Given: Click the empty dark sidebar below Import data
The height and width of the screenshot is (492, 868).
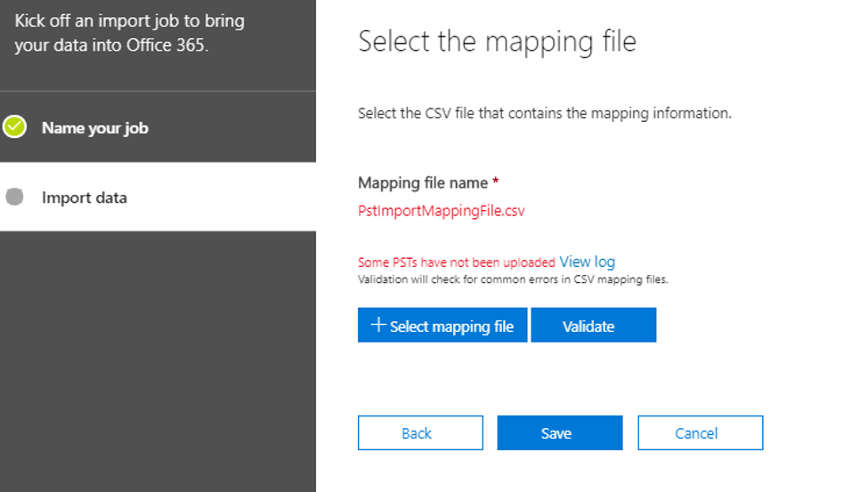Looking at the screenshot, I should (x=158, y=356).
